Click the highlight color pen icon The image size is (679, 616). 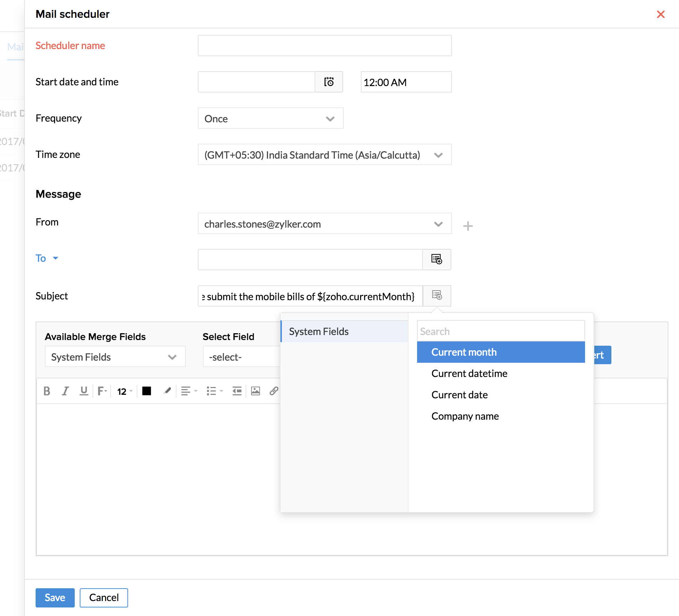167,391
